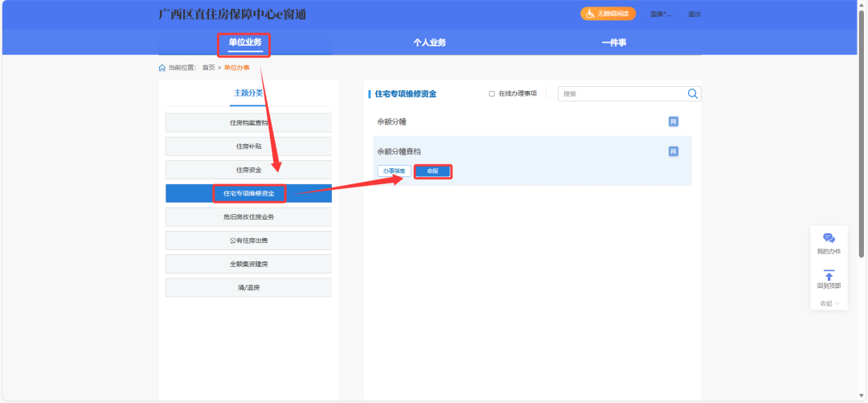
Task: Open the 一件事 tab
Action: 614,43
